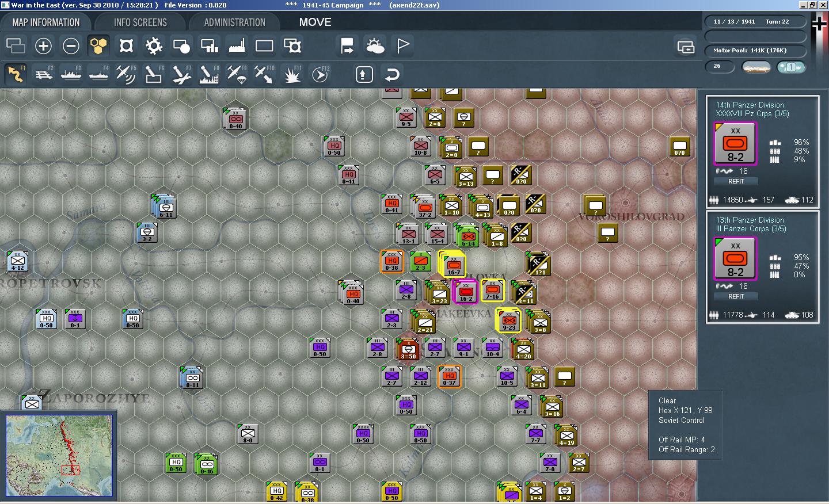Select the 16-7 panzer stack counter
This screenshot has width=829, height=504.
[453, 265]
